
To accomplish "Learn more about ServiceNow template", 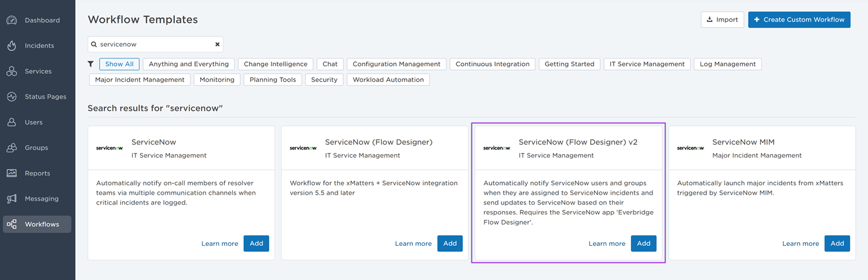I will click(x=220, y=244).
